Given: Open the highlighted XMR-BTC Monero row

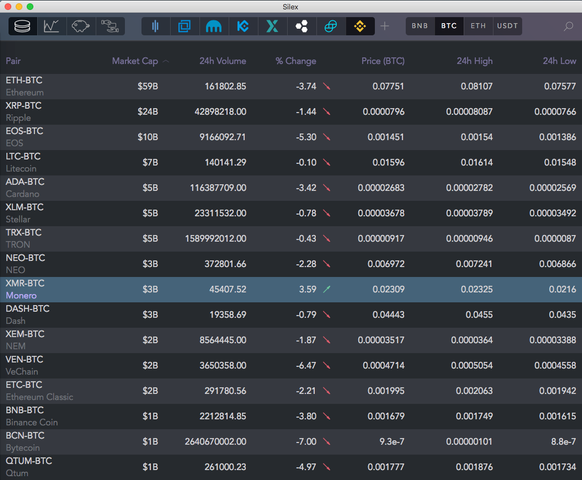Looking at the screenshot, I should (291, 289).
